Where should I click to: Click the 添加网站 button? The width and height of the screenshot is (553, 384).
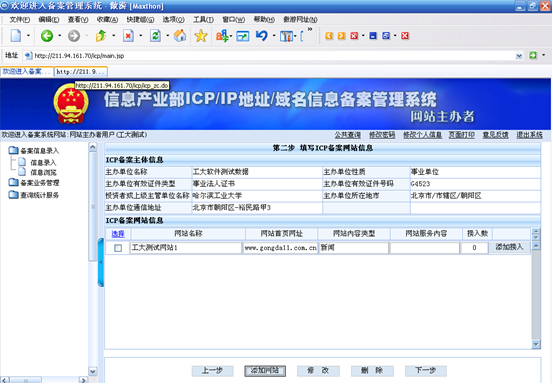coord(265,371)
